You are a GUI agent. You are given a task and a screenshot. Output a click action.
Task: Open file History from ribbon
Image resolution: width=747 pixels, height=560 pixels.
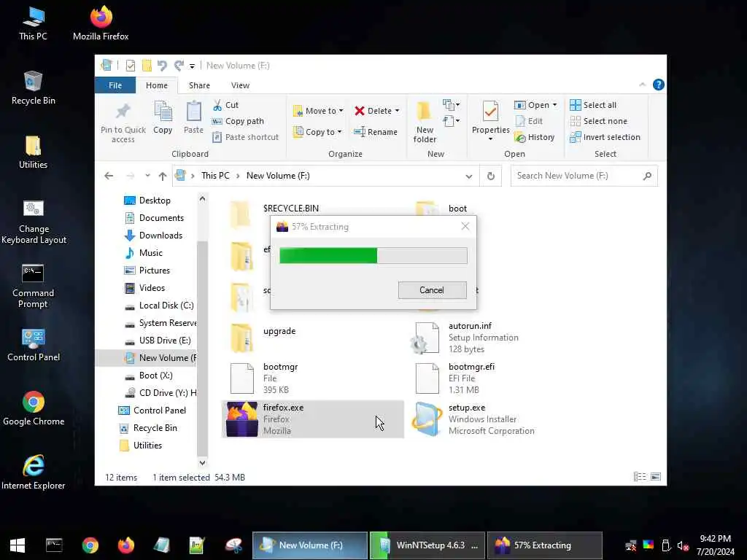(x=535, y=137)
